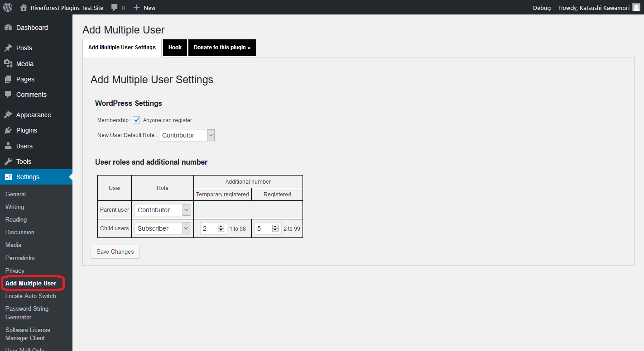Viewport: 644px width, 351px height.
Task: Click the Pages sheets icon
Action: (8, 79)
